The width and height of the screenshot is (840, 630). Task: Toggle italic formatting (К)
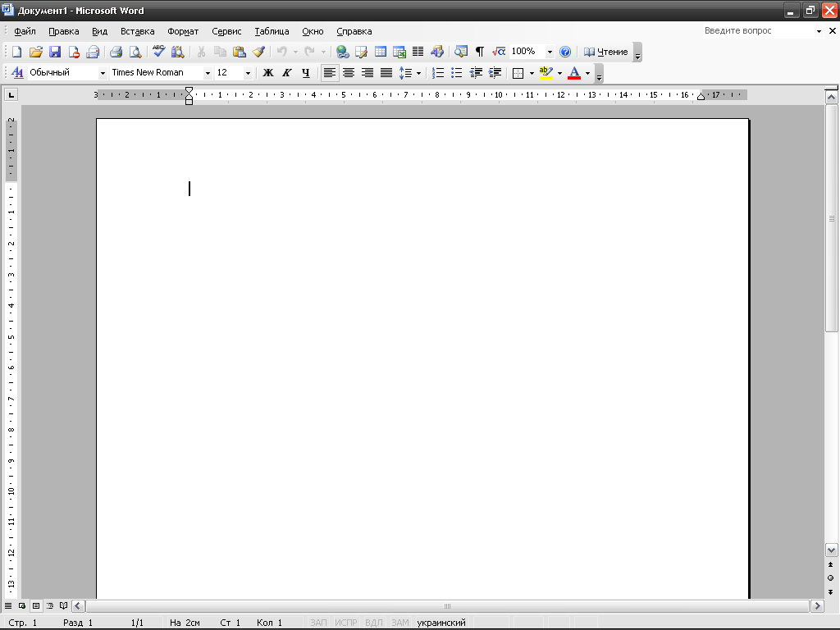[286, 73]
